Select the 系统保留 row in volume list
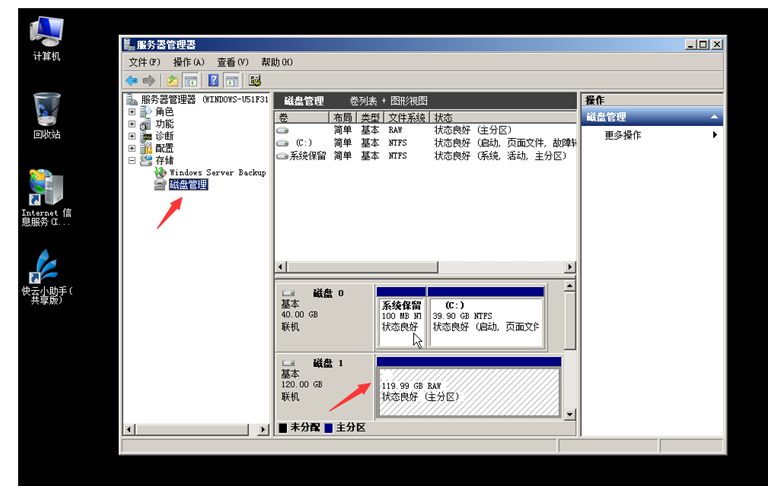Screen dimensions: 783x488 (x=307, y=156)
